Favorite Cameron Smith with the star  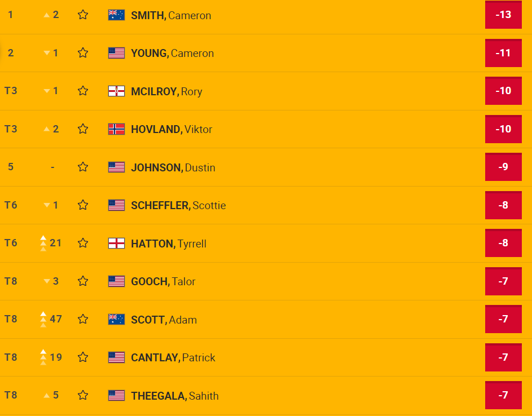coord(83,15)
